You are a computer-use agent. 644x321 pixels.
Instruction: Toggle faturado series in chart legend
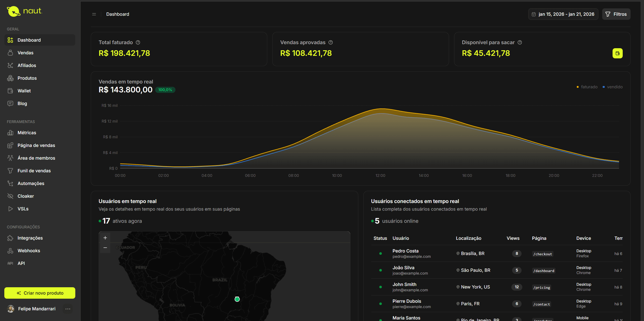(587, 87)
